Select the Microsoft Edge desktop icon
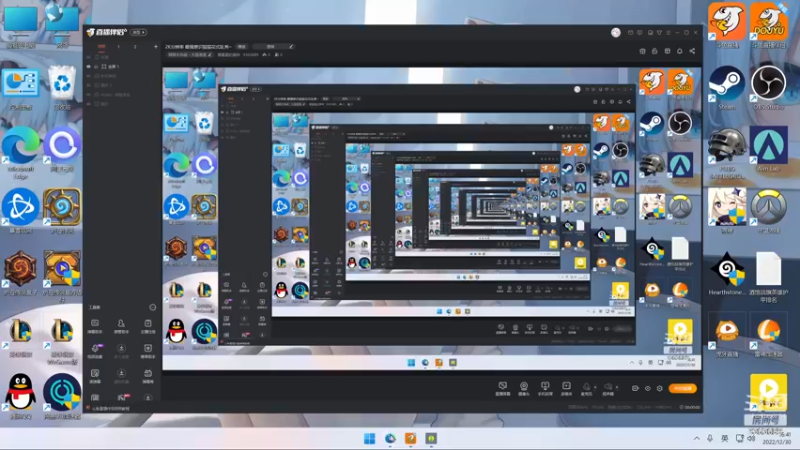Viewport: 800px width, 450px height. (21, 153)
